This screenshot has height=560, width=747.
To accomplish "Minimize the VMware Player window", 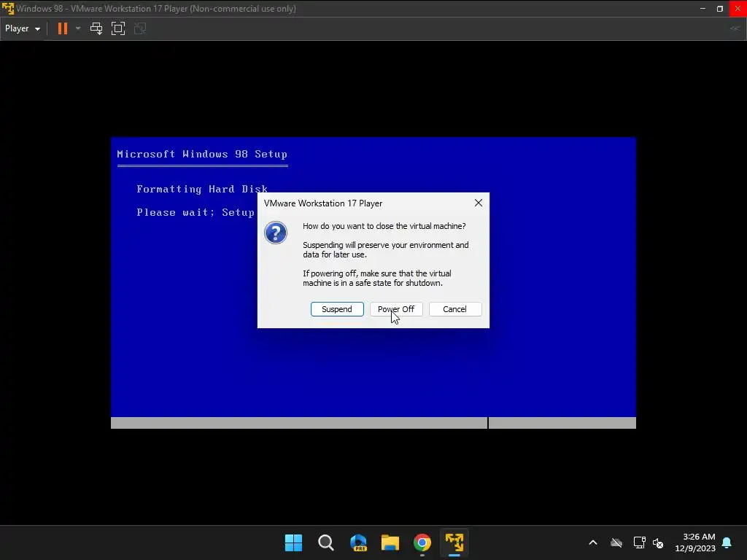I will [703, 9].
